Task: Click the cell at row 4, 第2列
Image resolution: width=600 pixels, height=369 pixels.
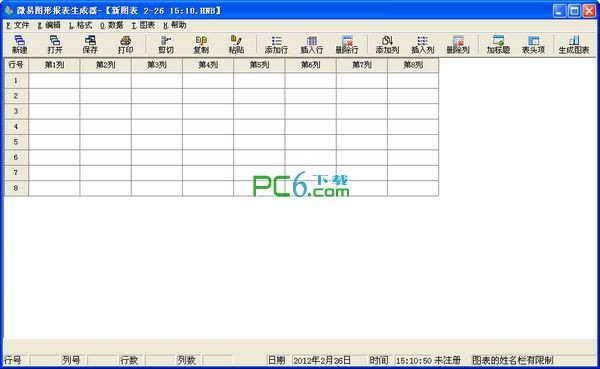Action: coord(106,127)
